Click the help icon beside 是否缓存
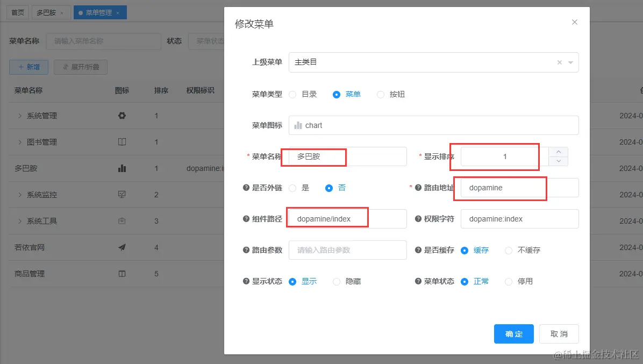Image resolution: width=643 pixels, height=364 pixels. click(x=418, y=250)
